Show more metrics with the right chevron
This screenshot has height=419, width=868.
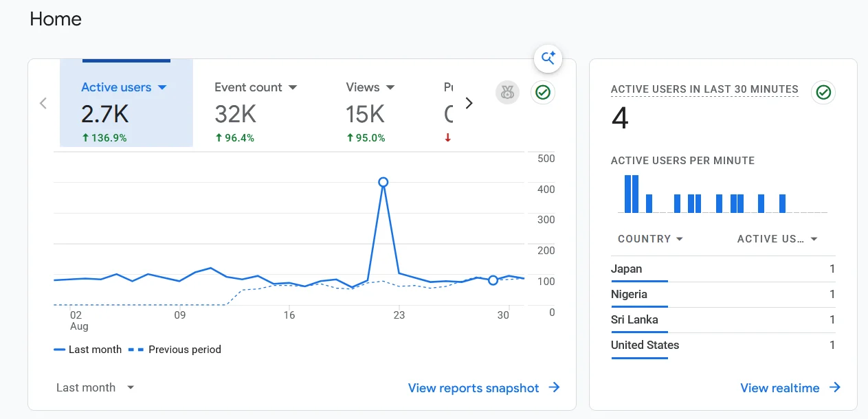point(469,103)
